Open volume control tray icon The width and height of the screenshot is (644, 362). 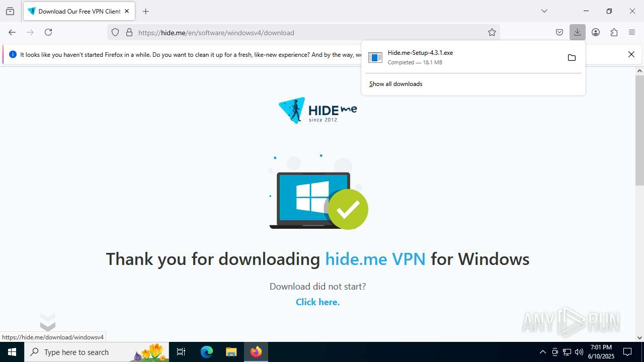point(579,352)
